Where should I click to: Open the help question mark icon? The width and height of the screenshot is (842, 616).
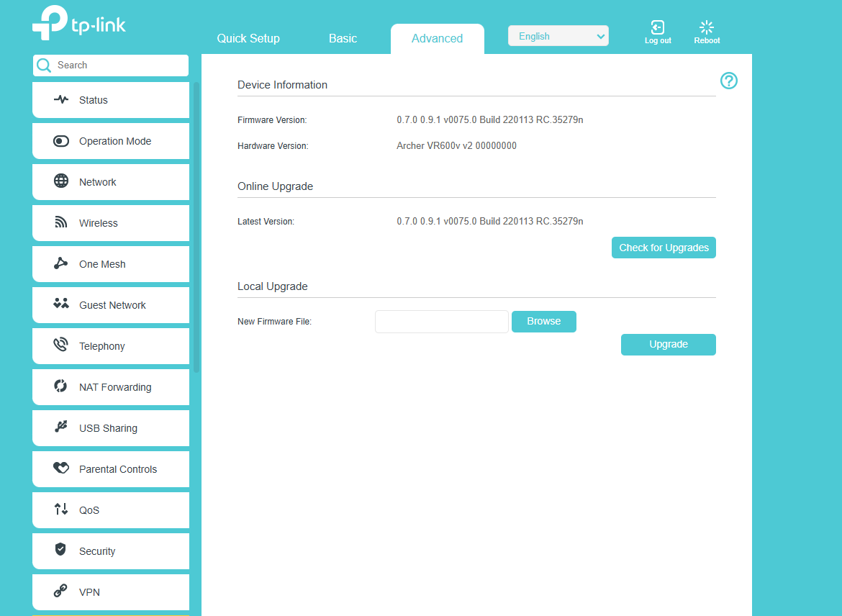(729, 81)
